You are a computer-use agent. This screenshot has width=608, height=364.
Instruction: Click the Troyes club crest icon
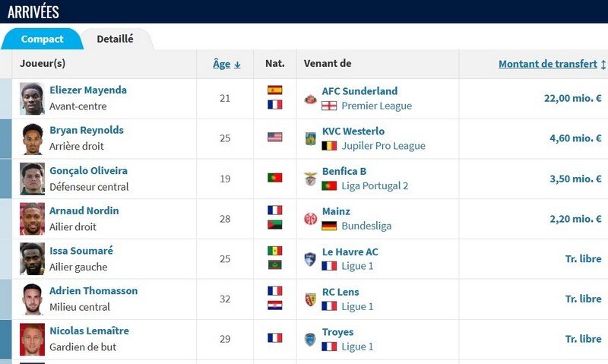[310, 339]
